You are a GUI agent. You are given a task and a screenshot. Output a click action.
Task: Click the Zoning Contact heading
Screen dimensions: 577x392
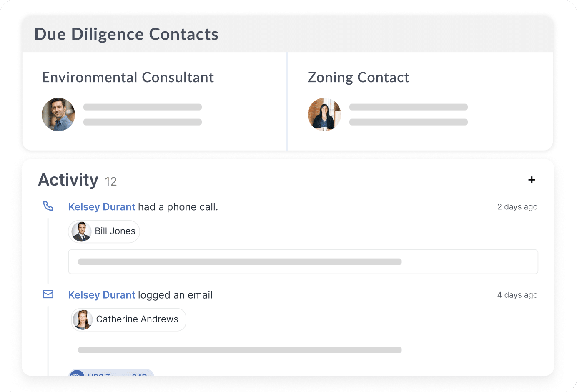359,78
